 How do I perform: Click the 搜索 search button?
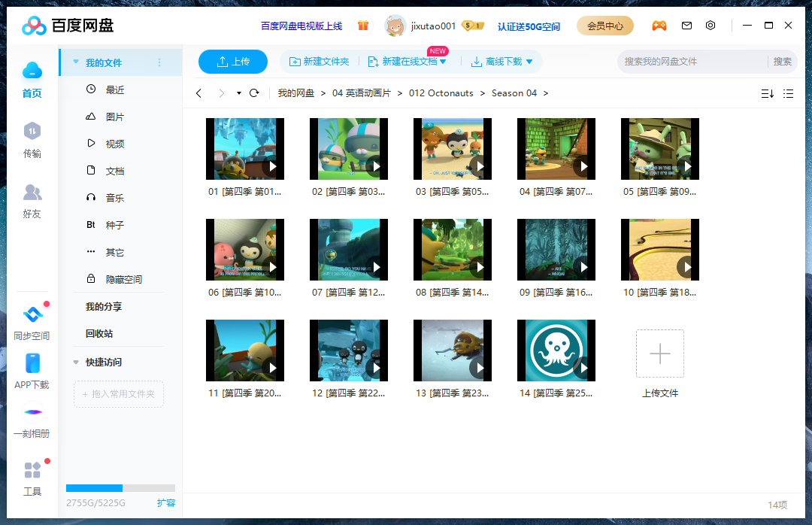point(782,62)
